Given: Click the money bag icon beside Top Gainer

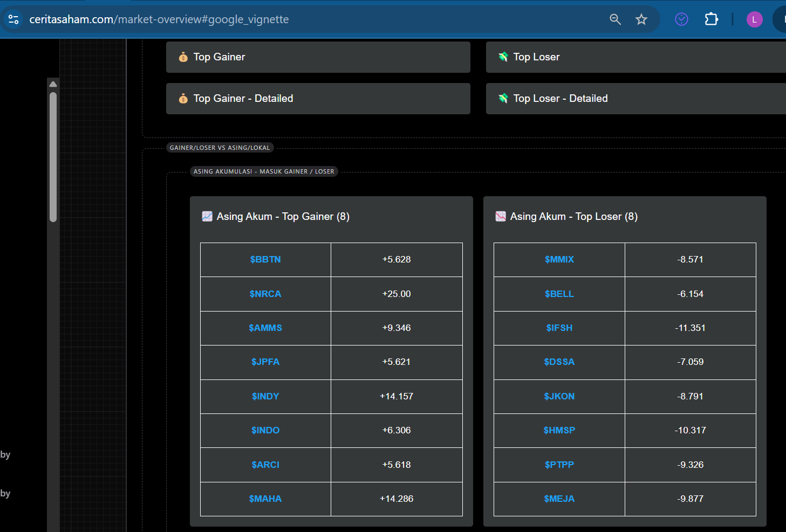Looking at the screenshot, I should [x=183, y=57].
